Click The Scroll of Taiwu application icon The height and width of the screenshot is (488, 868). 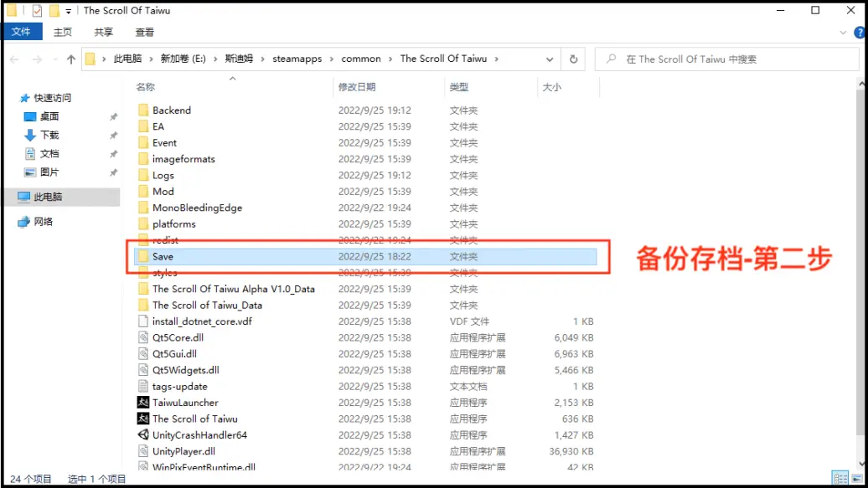tap(143, 419)
